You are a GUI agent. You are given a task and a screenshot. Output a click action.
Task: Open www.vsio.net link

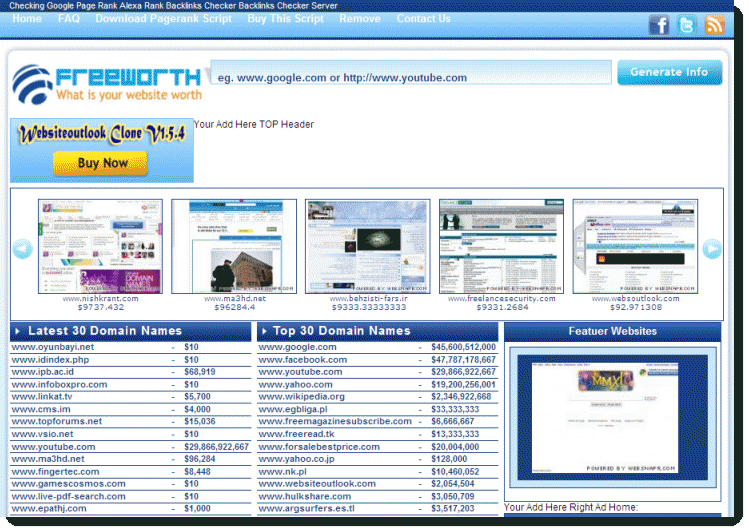click(x=43, y=434)
